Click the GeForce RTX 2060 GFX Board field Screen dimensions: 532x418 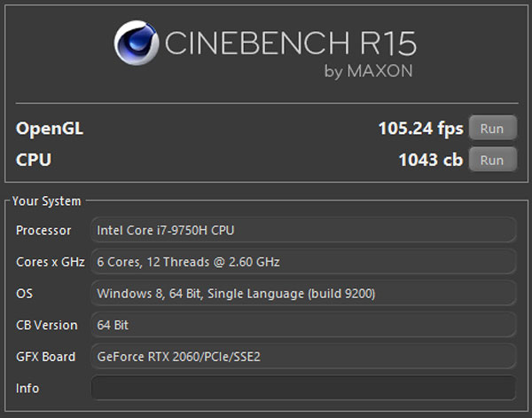point(303,357)
